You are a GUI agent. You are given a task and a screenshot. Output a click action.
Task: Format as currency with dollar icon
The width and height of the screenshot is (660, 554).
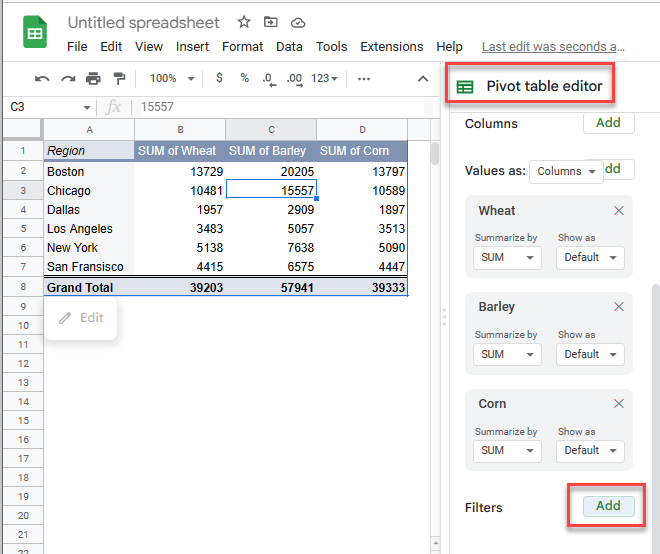(x=219, y=79)
